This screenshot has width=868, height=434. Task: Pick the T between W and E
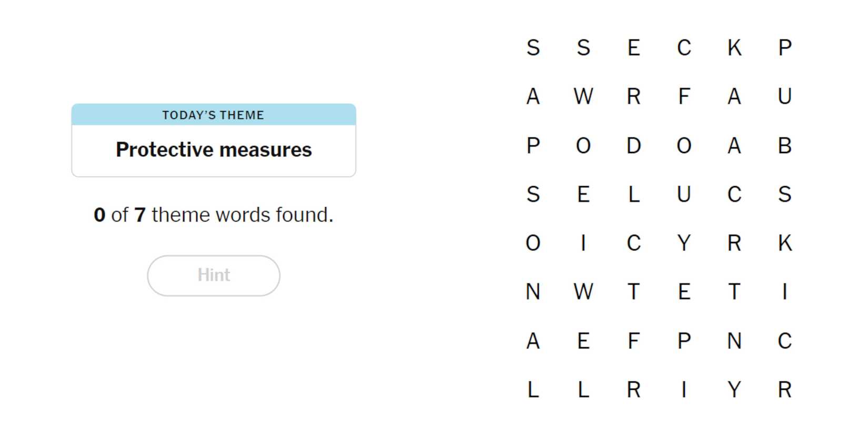[x=633, y=292]
